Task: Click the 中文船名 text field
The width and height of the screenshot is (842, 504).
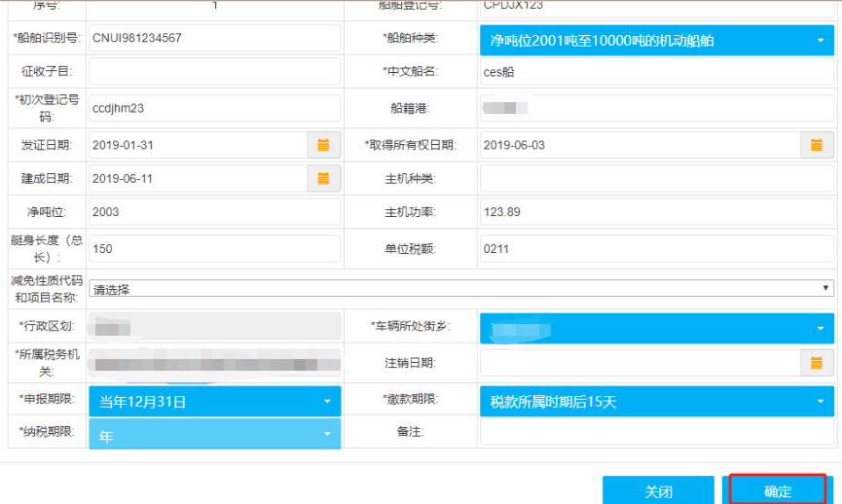Action: coord(657,71)
